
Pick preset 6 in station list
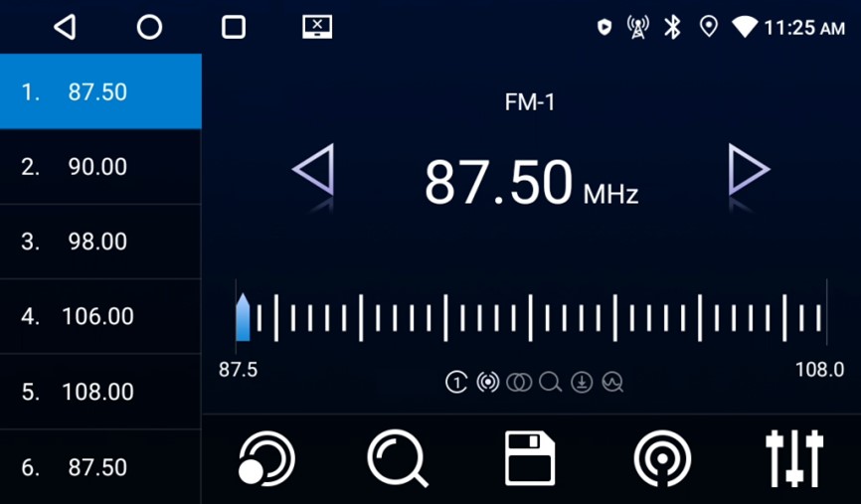click(x=99, y=467)
